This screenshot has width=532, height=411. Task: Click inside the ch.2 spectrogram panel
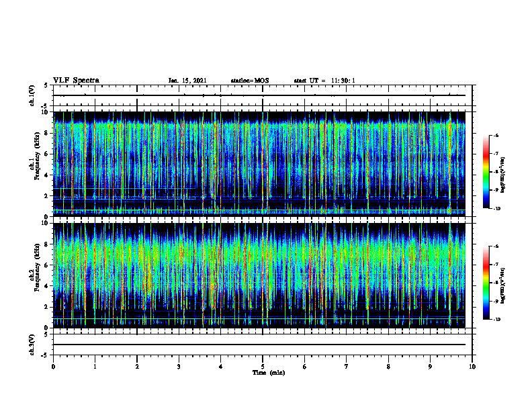point(259,275)
